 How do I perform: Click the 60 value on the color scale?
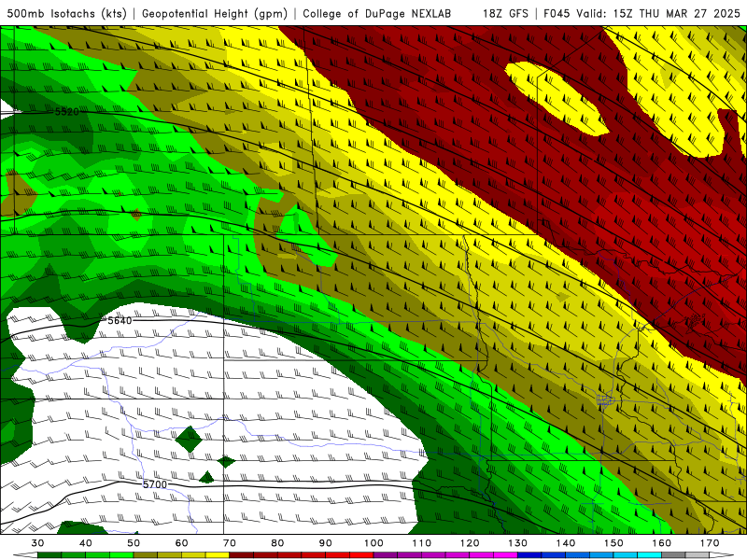tap(181, 543)
